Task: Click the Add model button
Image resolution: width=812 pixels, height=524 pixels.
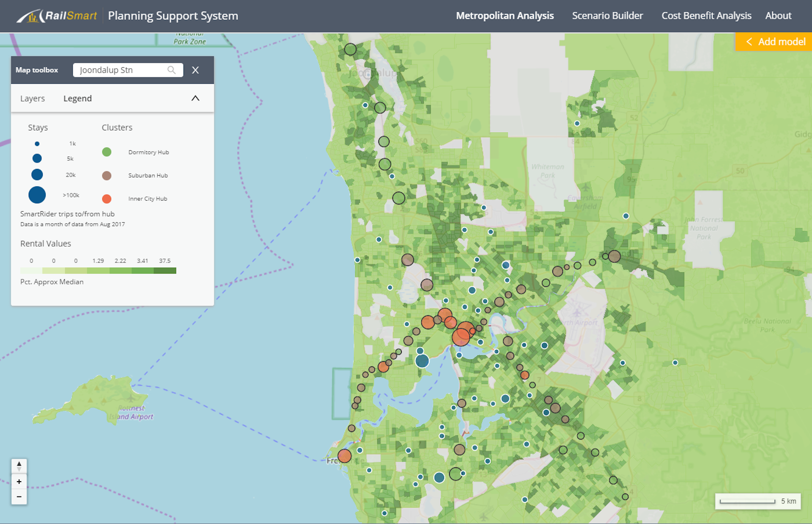Action: coord(781,41)
